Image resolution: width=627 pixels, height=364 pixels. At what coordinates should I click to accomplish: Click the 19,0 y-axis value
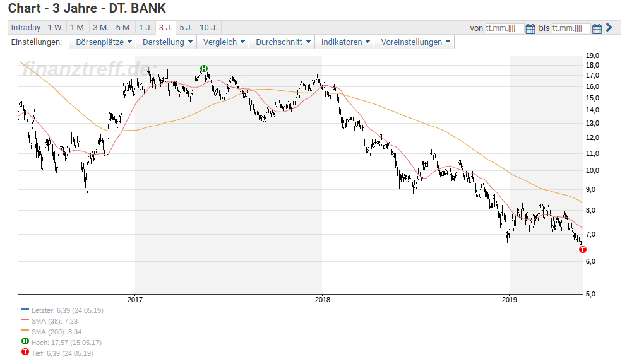[x=593, y=56]
